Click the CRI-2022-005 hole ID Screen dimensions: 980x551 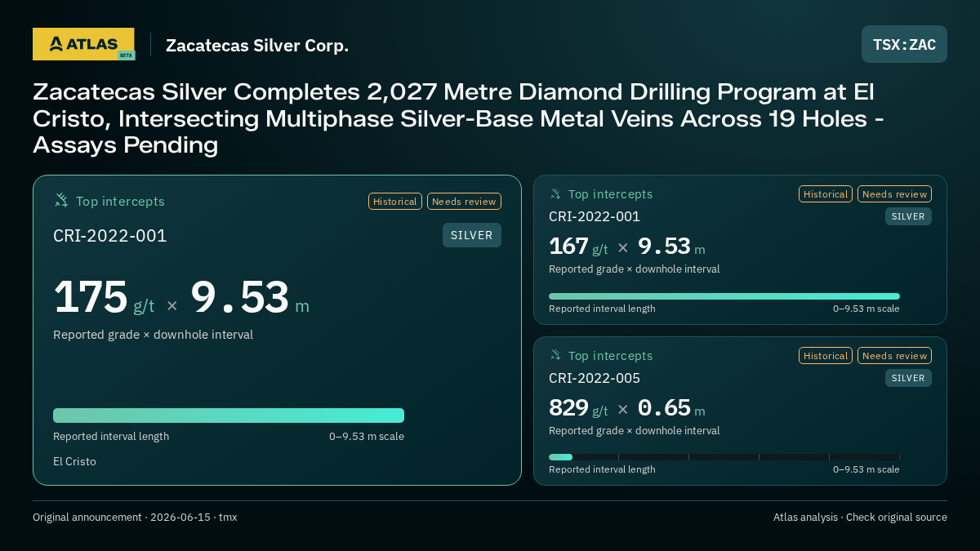tap(595, 378)
